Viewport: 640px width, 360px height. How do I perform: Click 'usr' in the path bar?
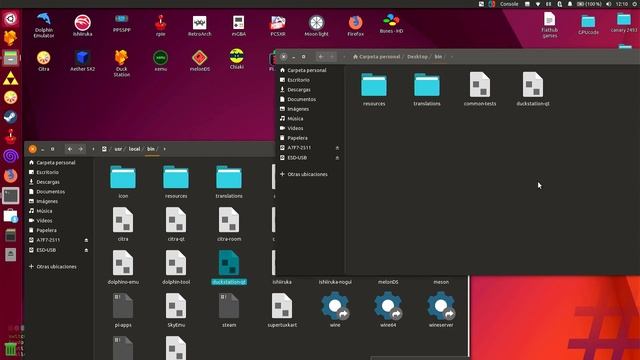pos(118,149)
